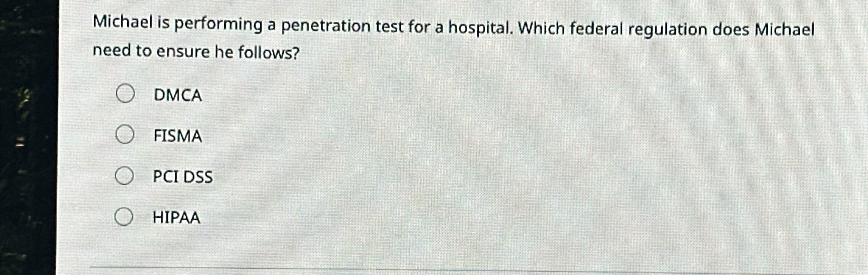This screenshot has height=275, width=868.
Task: Click the last answer option circle
Action: (124, 216)
